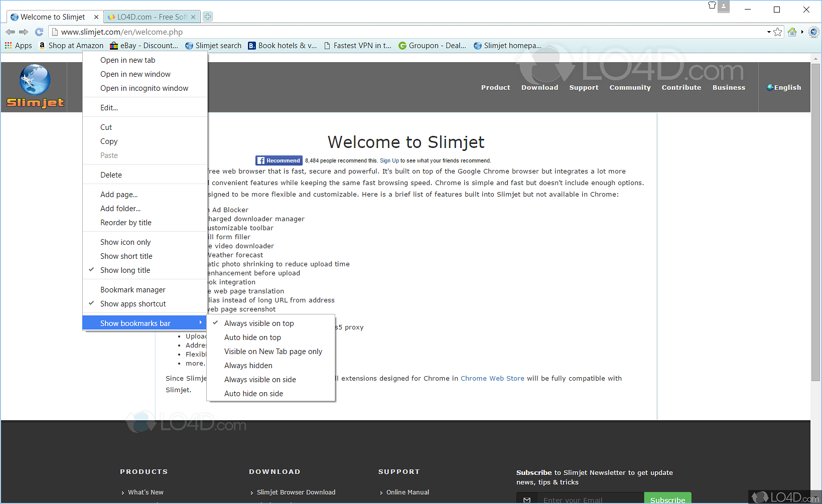The width and height of the screenshot is (822, 504).
Task: Click the Facebook Recommend button
Action: [x=279, y=160]
